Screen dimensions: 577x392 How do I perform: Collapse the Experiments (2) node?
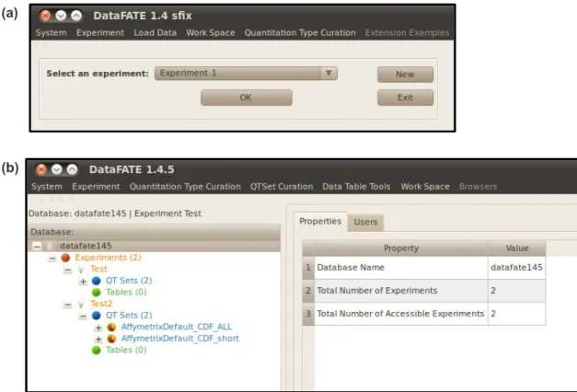[52, 259]
